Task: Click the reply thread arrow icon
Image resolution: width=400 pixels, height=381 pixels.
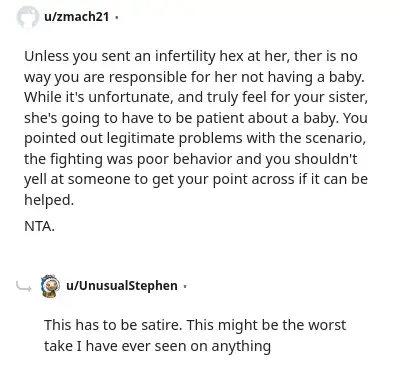Action: pyautogui.click(x=24, y=286)
